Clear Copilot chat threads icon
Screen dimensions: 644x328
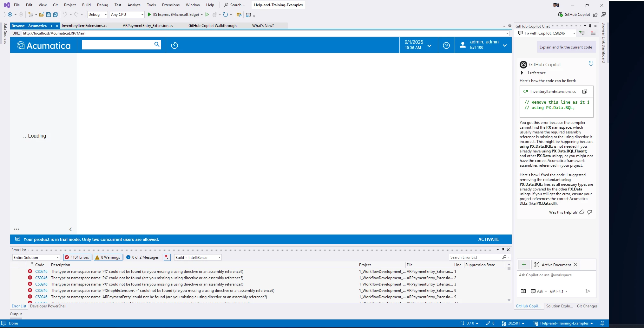pyautogui.click(x=593, y=33)
